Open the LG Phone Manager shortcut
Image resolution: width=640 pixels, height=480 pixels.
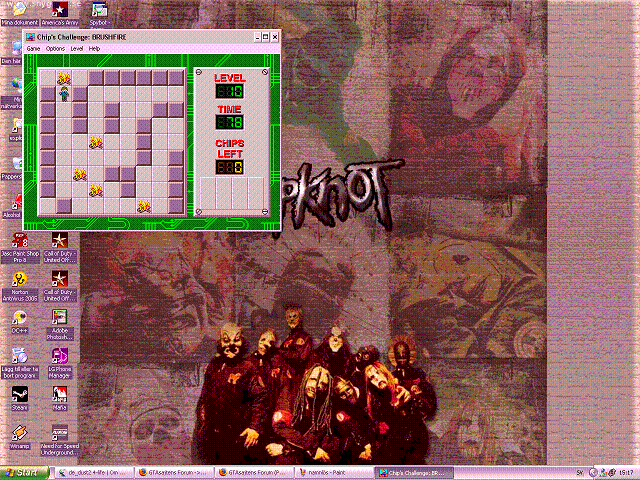point(60,356)
